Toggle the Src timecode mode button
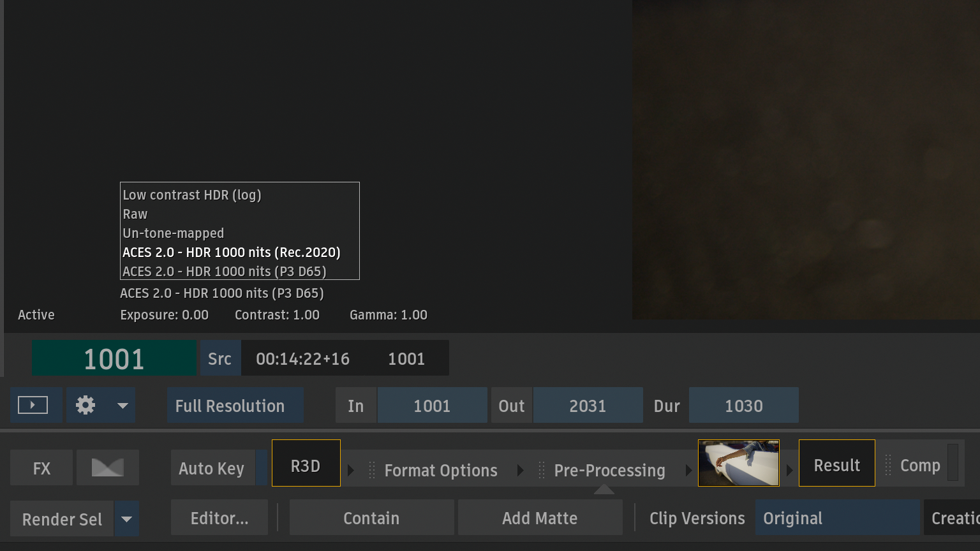 click(220, 358)
